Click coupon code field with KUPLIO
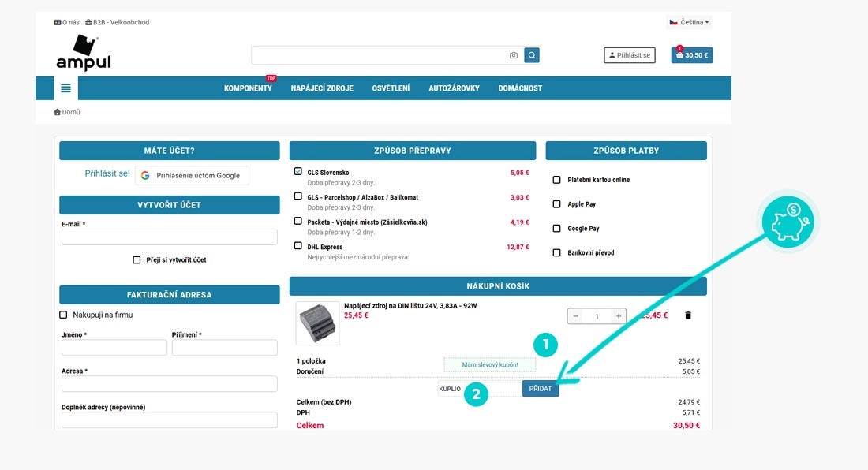Viewport: 868px width, 470px height. [480, 389]
